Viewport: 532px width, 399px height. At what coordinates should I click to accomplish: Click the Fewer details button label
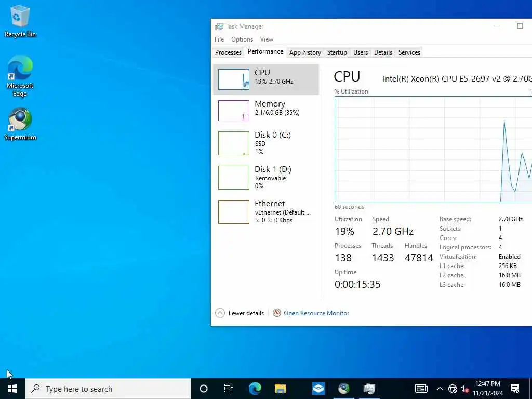pos(246,313)
